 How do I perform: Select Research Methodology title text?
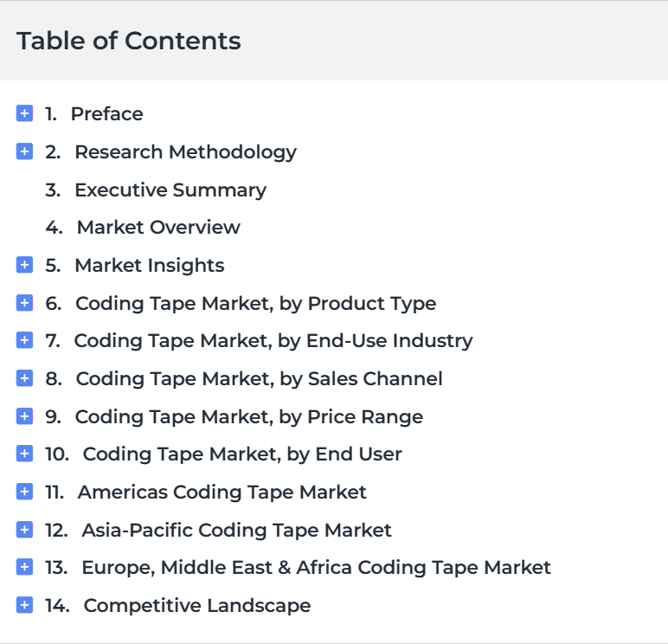click(x=186, y=152)
